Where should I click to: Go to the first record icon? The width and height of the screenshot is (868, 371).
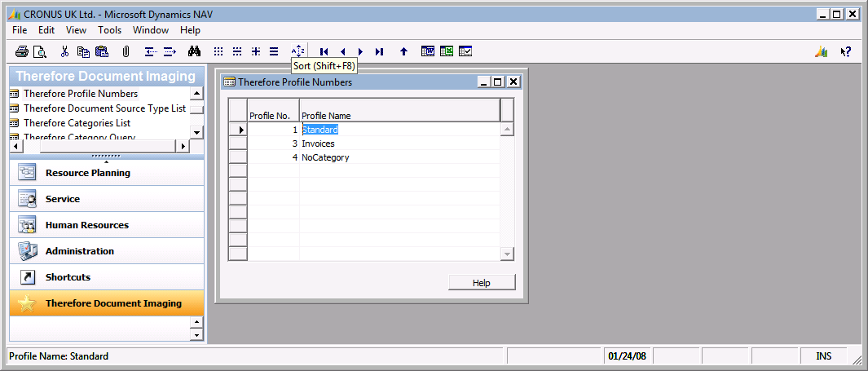[x=324, y=51]
